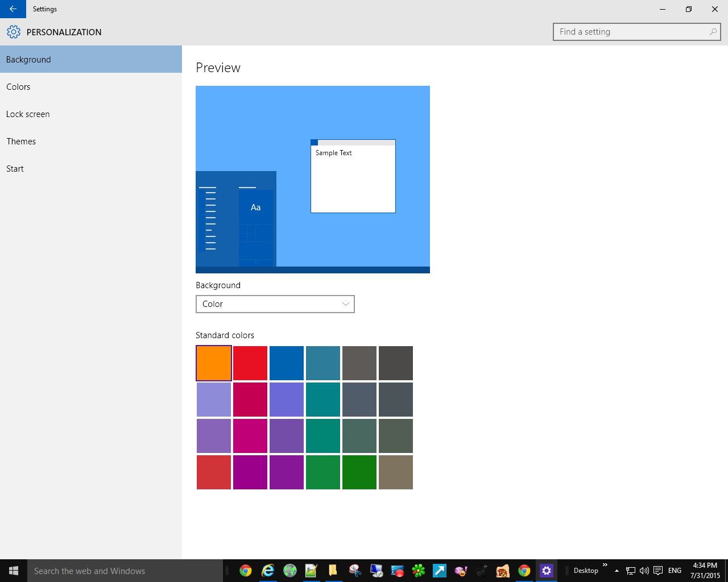This screenshot has height=582, width=728.
Task: Open the Lock screen section
Action: 28,114
